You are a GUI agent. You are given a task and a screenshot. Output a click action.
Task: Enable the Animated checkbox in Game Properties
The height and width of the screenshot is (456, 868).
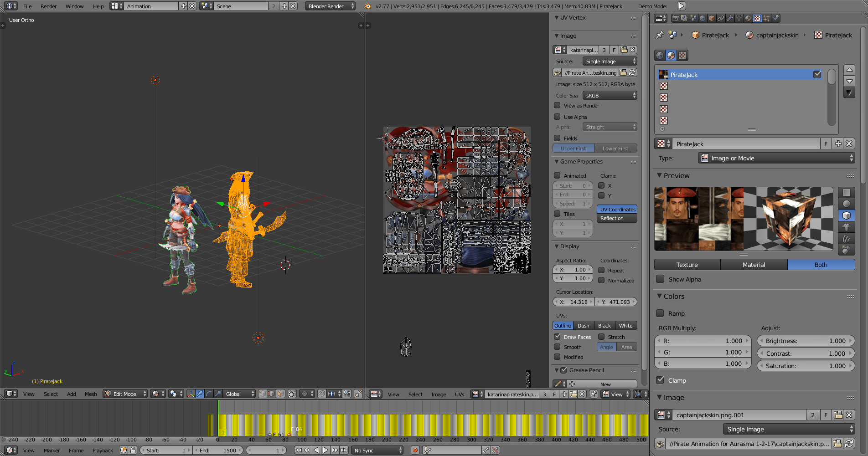(557, 175)
